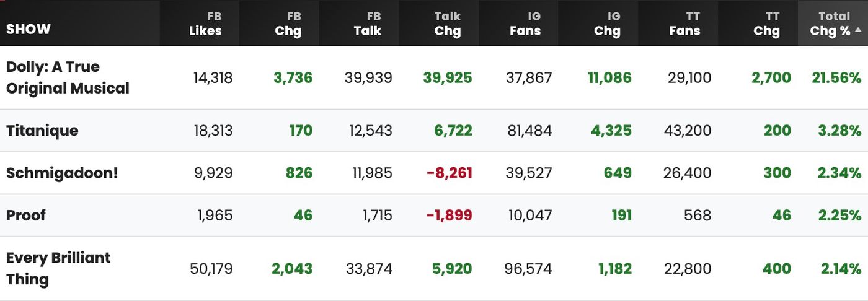
Task: Open Dolly: A True Original Musical link
Action: point(68,77)
